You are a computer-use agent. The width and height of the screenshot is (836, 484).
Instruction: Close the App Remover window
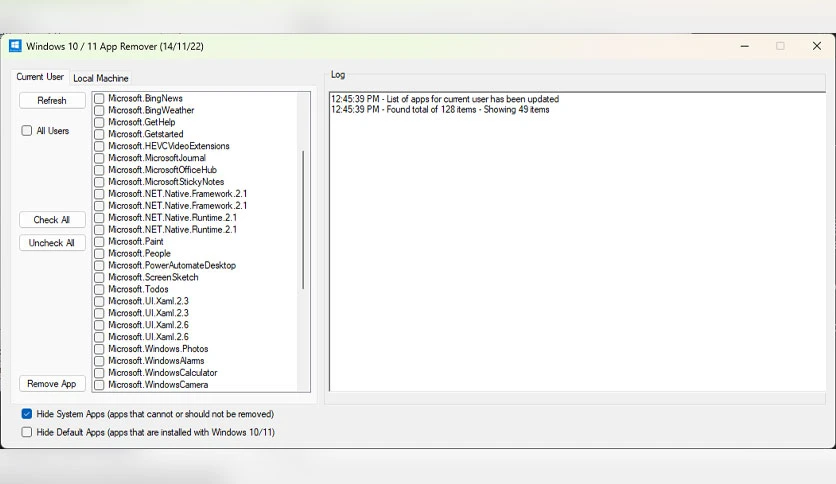(x=817, y=46)
